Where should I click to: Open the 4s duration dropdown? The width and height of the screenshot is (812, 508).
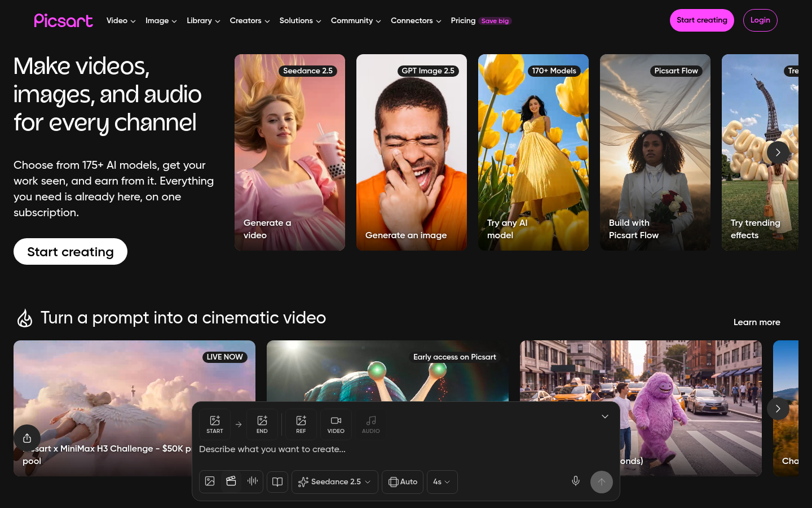(x=442, y=482)
